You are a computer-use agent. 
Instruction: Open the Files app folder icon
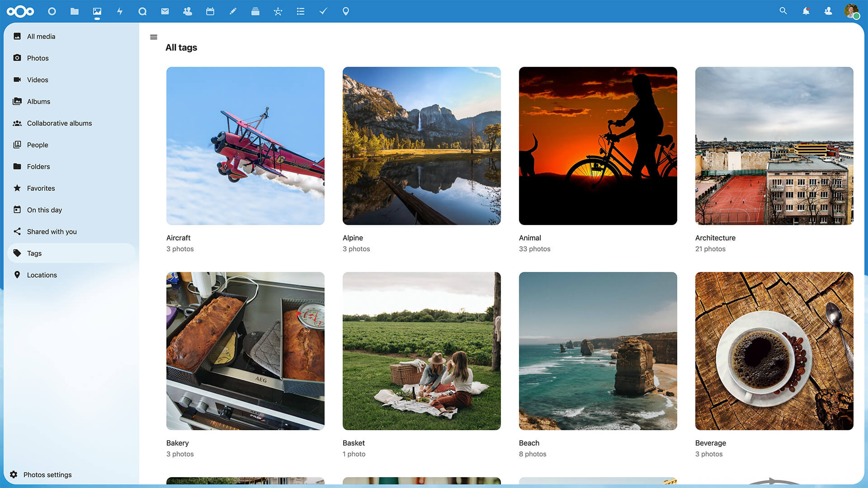click(x=75, y=11)
